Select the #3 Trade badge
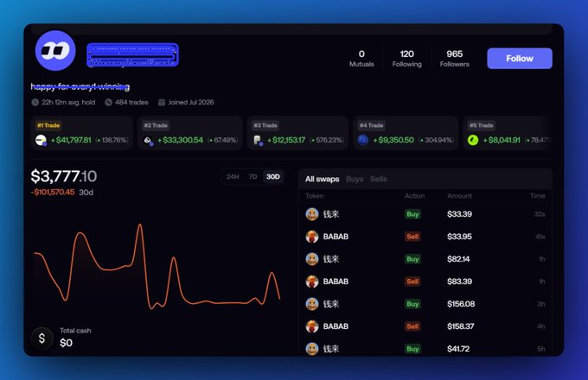 tap(265, 125)
